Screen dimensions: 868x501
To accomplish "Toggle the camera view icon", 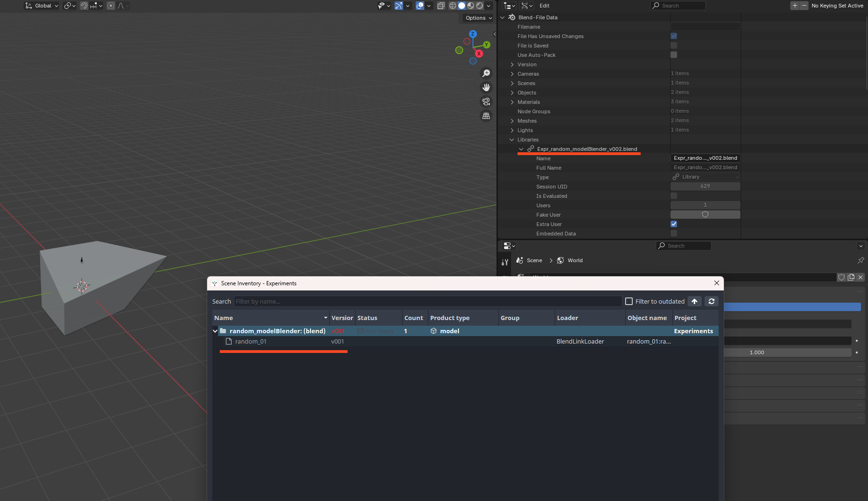I will click(x=486, y=102).
